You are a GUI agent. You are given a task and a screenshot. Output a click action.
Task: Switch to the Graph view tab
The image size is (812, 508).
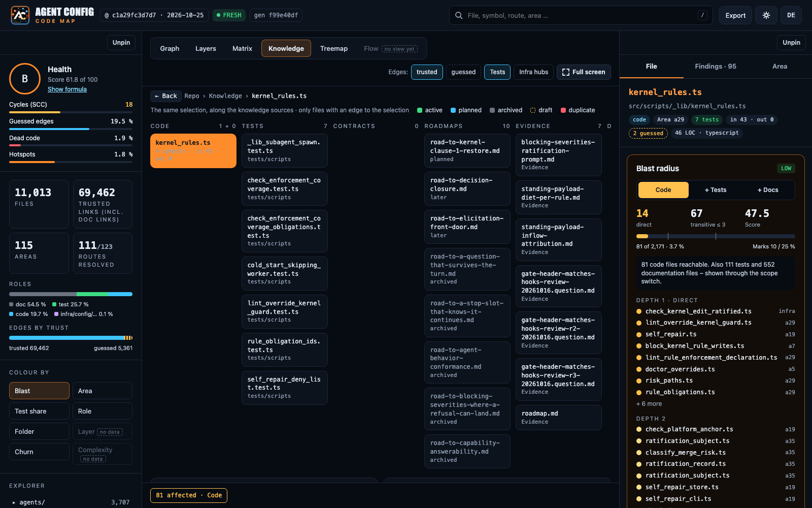click(170, 49)
